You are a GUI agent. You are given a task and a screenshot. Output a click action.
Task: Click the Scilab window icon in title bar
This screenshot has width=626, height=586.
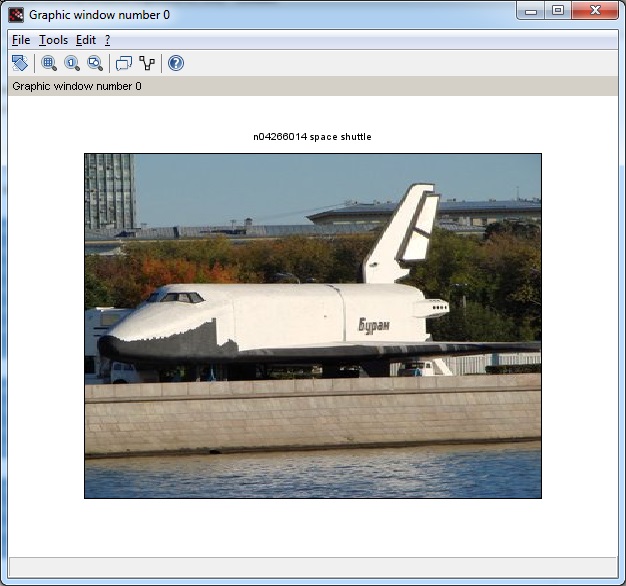tap(16, 15)
